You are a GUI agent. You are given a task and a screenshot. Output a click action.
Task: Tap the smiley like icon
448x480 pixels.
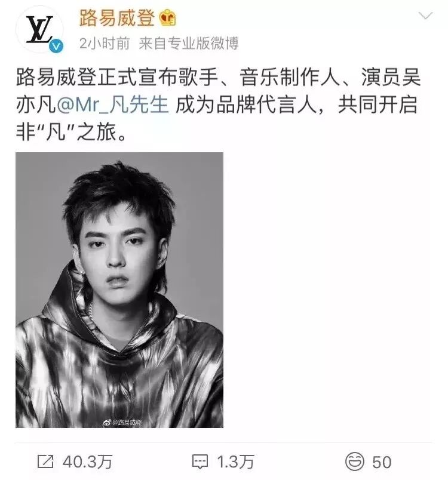tap(355, 461)
